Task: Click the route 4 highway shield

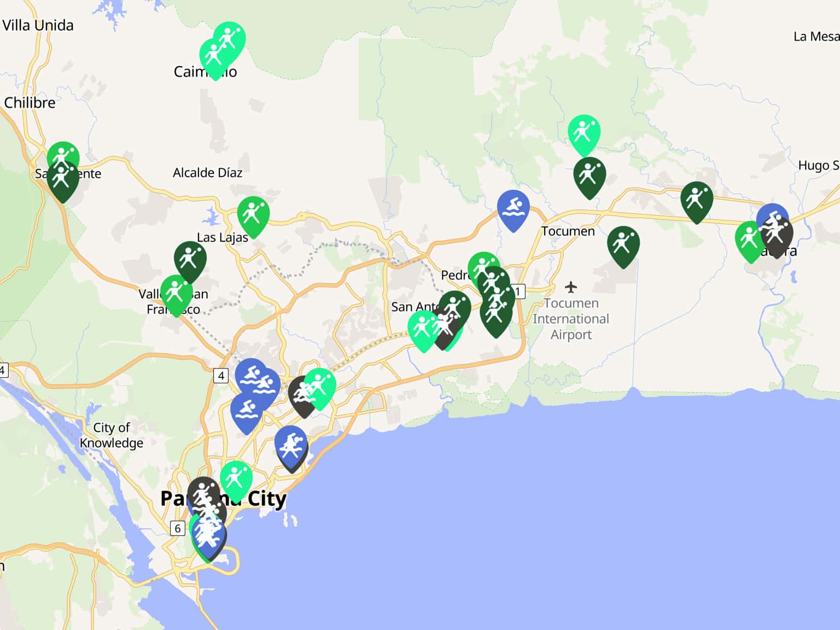Action: [221, 376]
